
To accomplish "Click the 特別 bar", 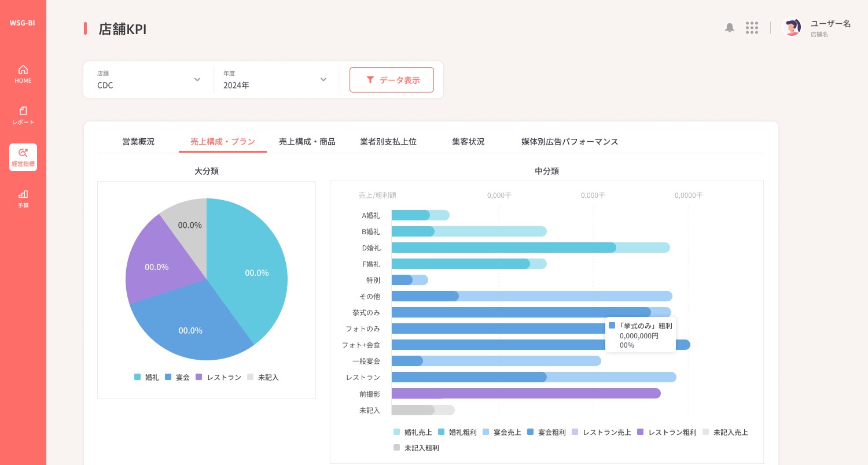I will (x=410, y=280).
